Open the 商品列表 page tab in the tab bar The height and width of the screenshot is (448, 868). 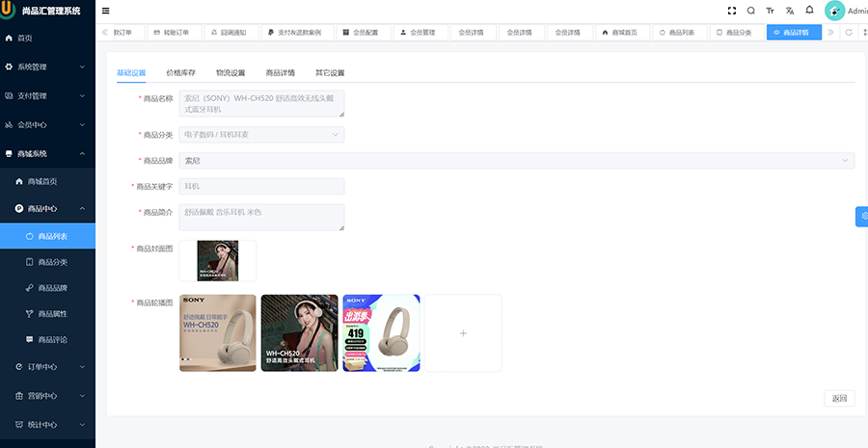click(680, 33)
